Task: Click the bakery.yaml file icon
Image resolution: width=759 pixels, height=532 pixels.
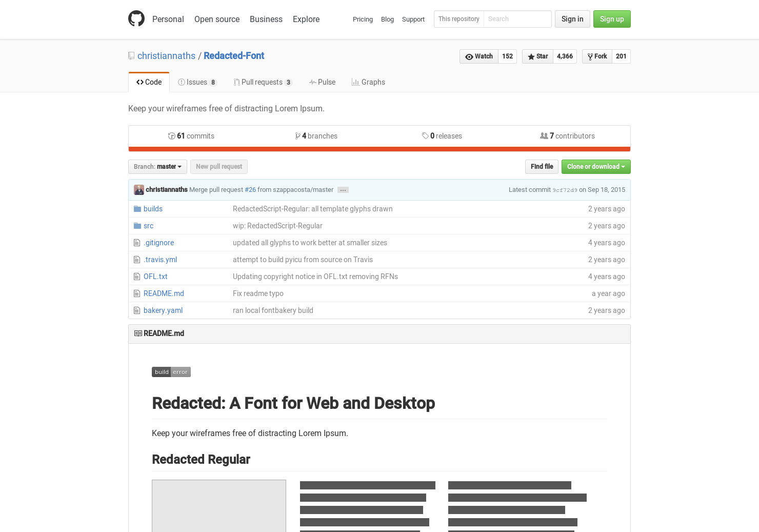Action: pos(137,310)
